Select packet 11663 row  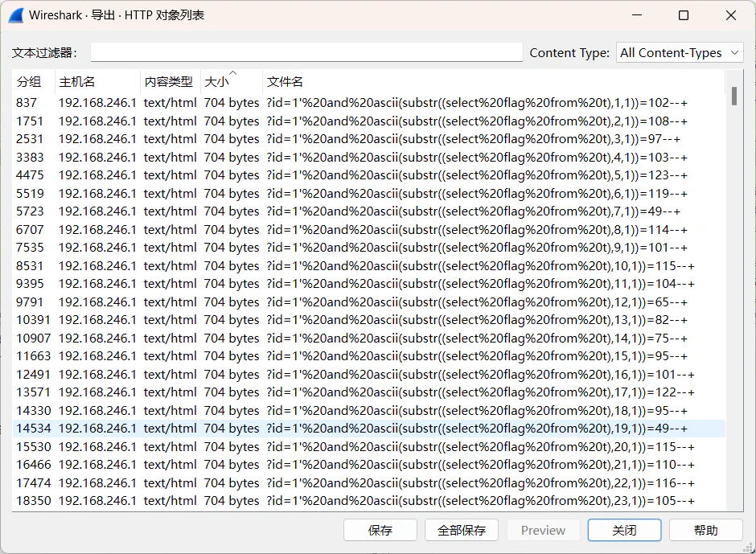tap(369, 356)
